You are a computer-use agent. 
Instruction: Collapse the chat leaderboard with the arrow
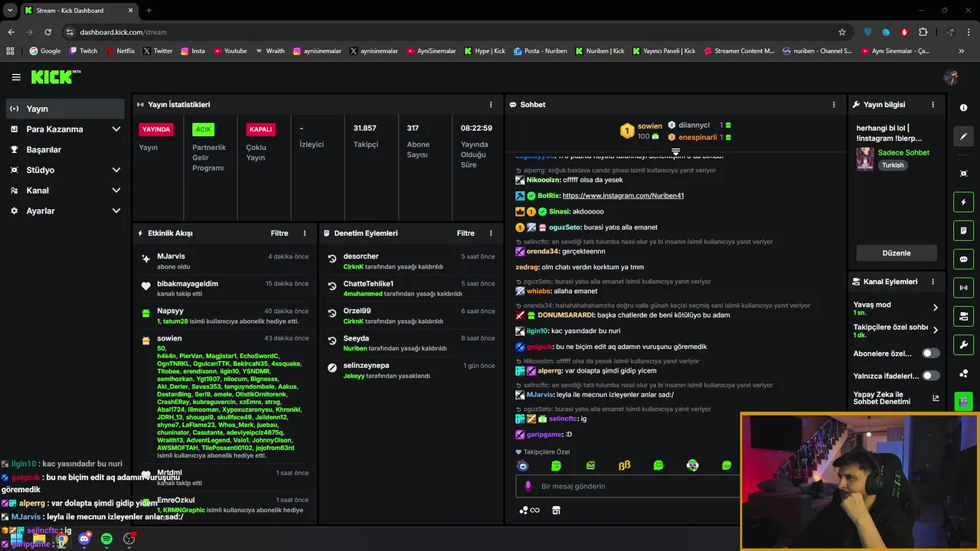675,152
